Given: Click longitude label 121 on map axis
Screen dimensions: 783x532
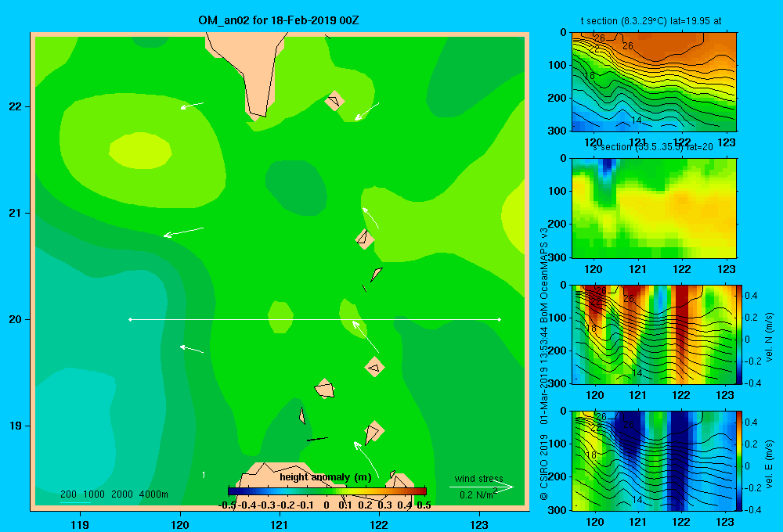Looking at the screenshot, I should (280, 524).
